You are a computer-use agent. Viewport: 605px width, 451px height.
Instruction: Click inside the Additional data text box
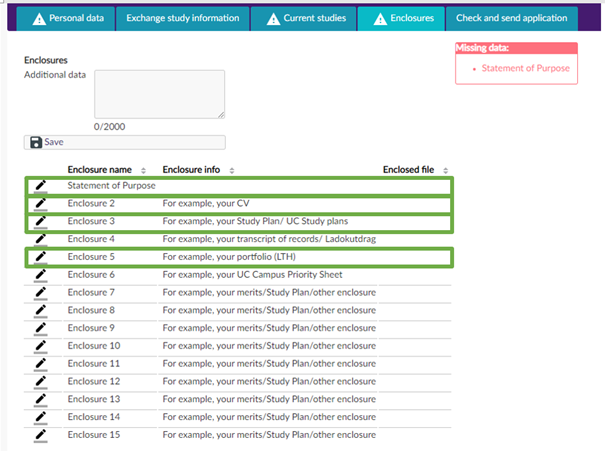click(159, 95)
